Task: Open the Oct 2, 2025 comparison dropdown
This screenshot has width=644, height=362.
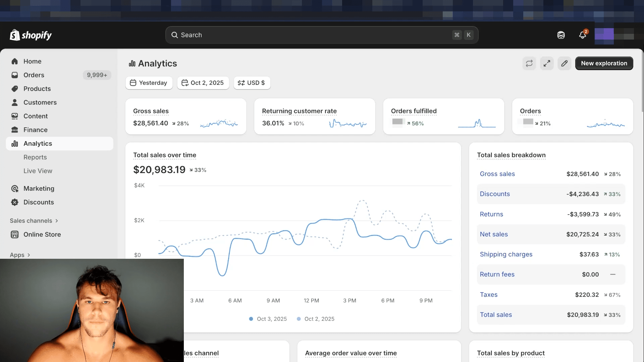Action: tap(203, 83)
